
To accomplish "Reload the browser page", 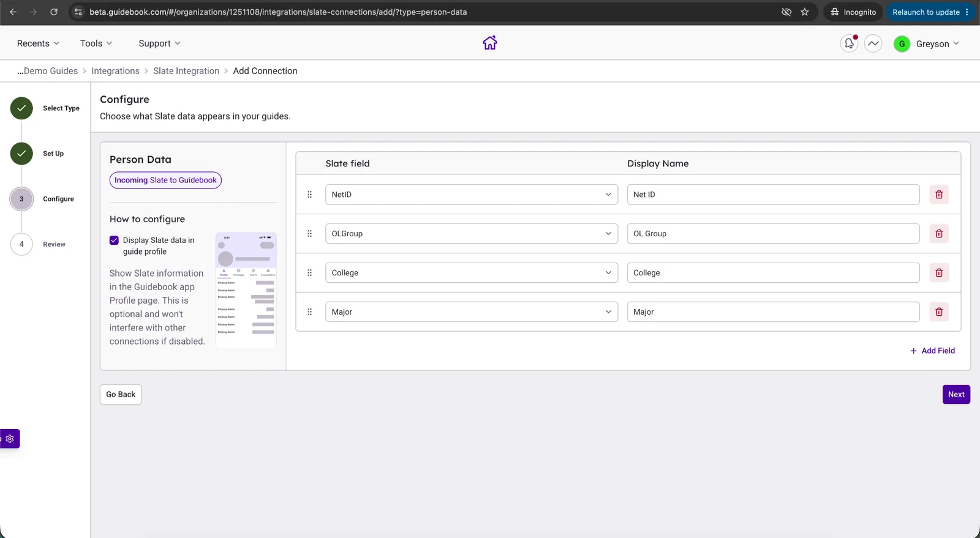I will pyautogui.click(x=54, y=12).
